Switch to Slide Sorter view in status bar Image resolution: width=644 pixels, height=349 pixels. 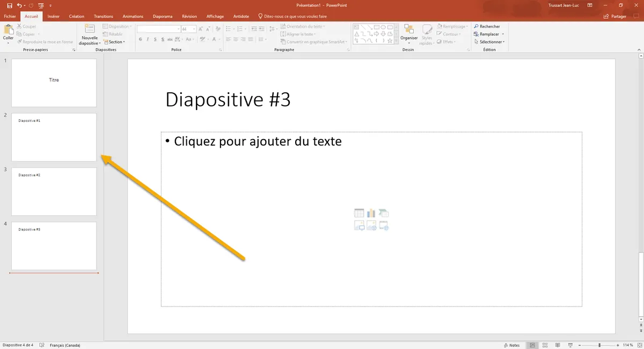pos(545,345)
